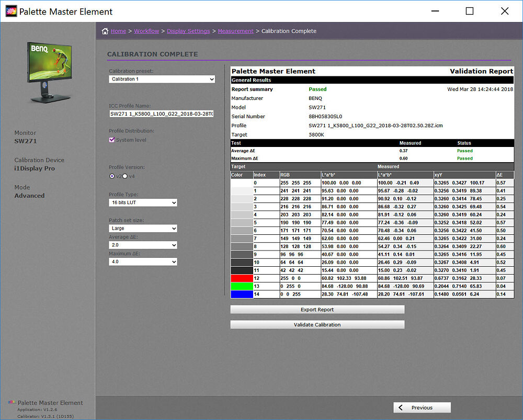Screen dimensions: 523x420
Task: Start Validate Calibration
Action: pyautogui.click(x=317, y=324)
